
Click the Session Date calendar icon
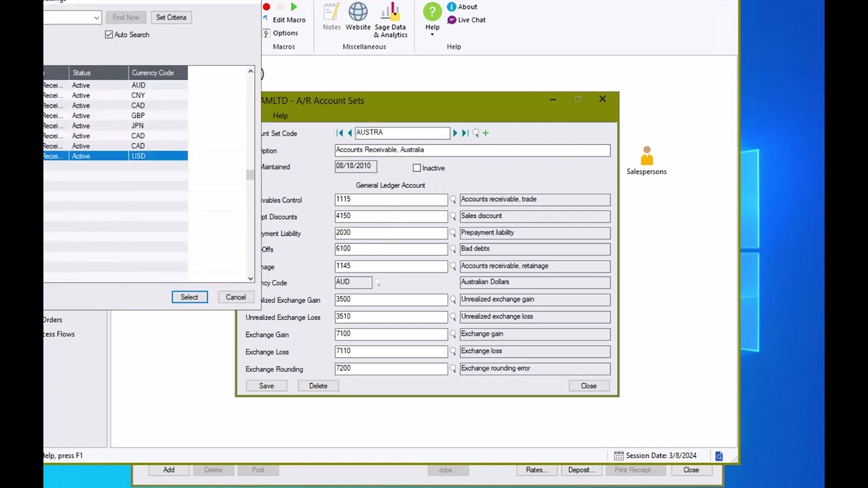click(618, 455)
